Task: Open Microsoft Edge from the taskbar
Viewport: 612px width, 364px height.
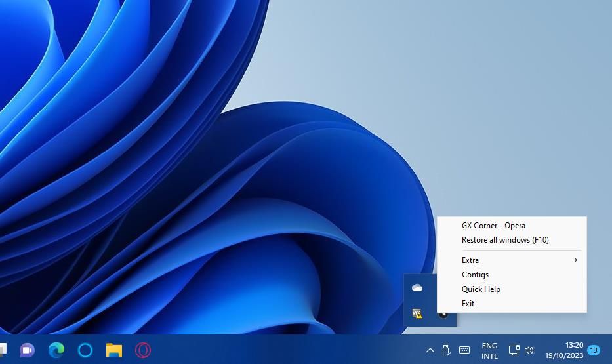Action: 56,350
